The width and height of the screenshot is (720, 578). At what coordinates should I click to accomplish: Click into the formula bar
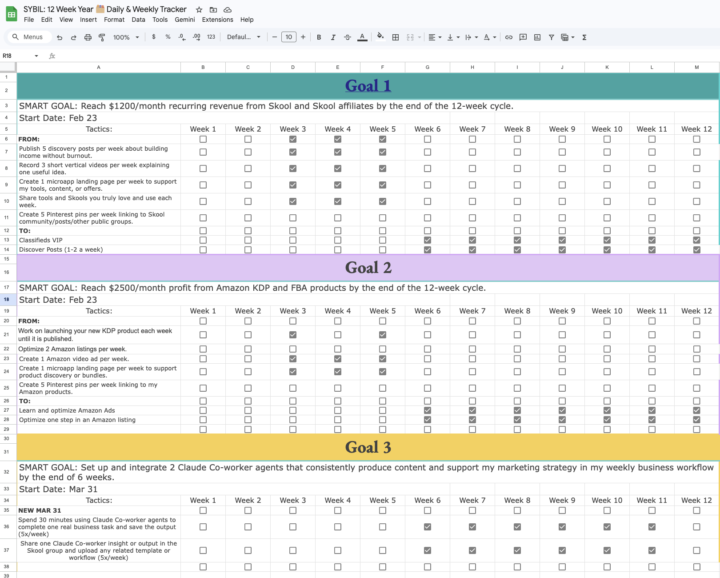coord(386,56)
